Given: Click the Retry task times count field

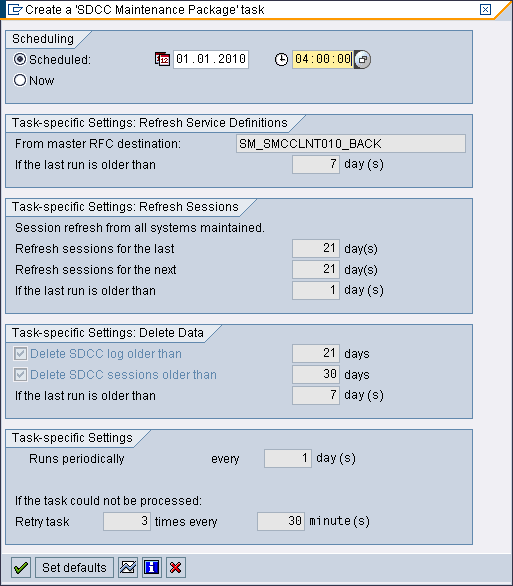Looking at the screenshot, I should (x=127, y=521).
